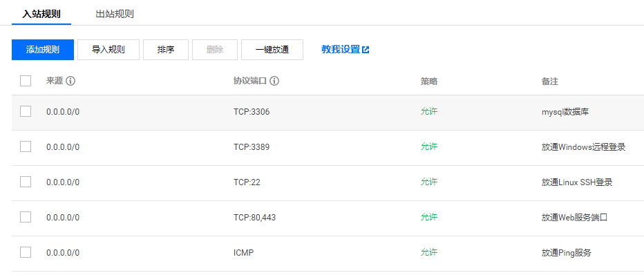Image resolution: width=644 pixels, height=275 pixels.
Task: Click the info icon next to 来源
Action: click(x=70, y=82)
